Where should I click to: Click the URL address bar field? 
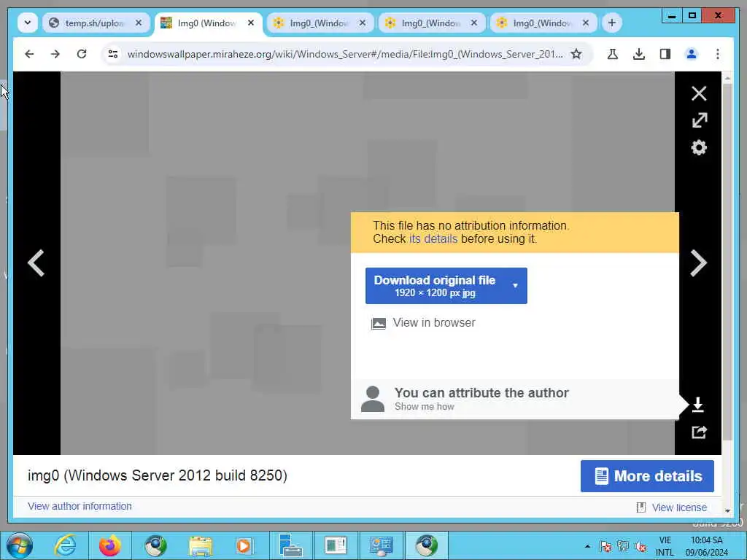click(x=345, y=54)
